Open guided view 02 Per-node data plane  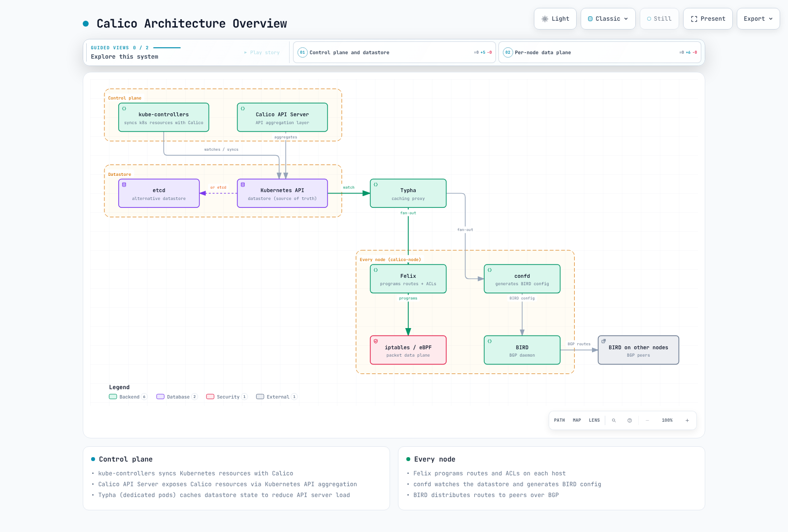600,52
